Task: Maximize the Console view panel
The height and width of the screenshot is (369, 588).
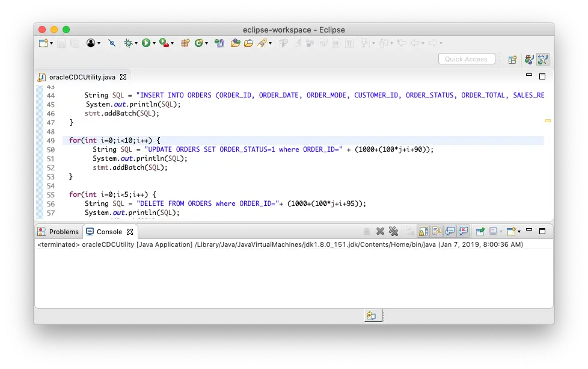Action: coord(542,231)
